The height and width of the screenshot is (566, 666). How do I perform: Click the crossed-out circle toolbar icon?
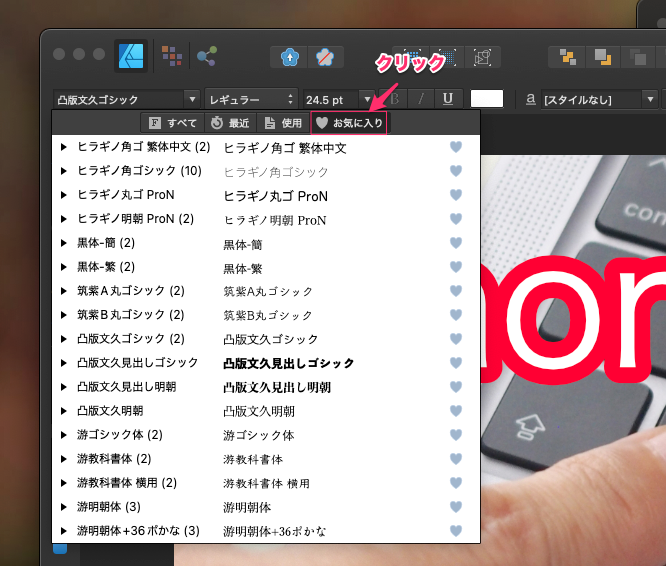tap(325, 57)
